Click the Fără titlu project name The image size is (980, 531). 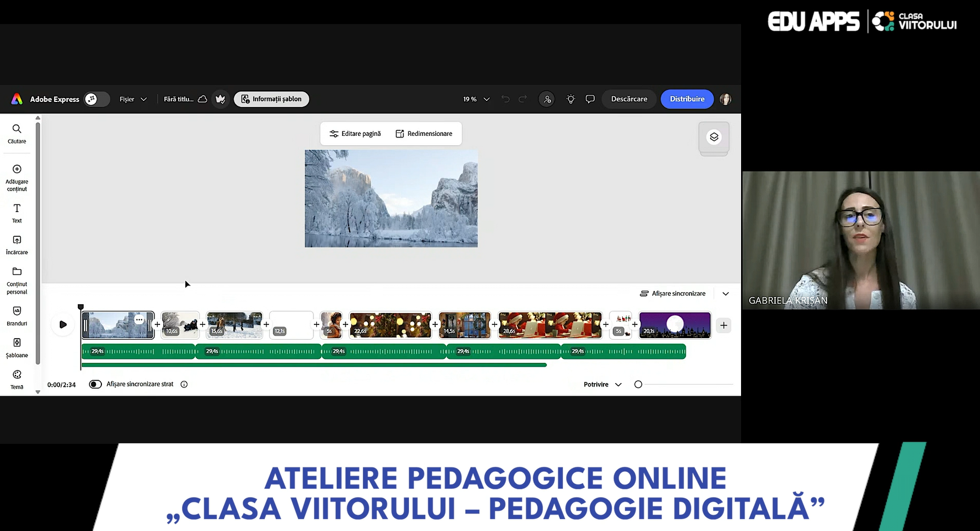pyautogui.click(x=179, y=99)
